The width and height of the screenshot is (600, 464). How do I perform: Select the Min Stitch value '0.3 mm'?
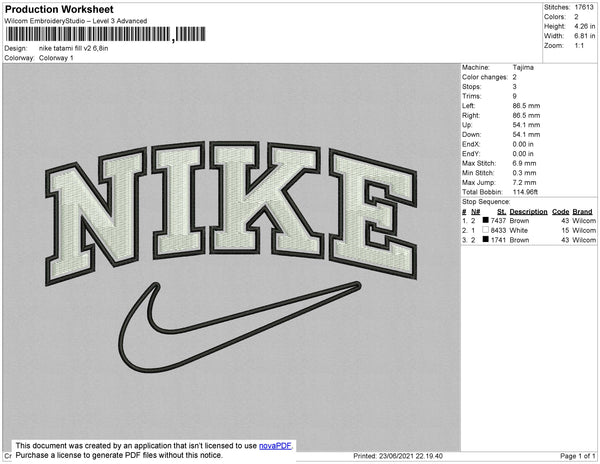[524, 173]
